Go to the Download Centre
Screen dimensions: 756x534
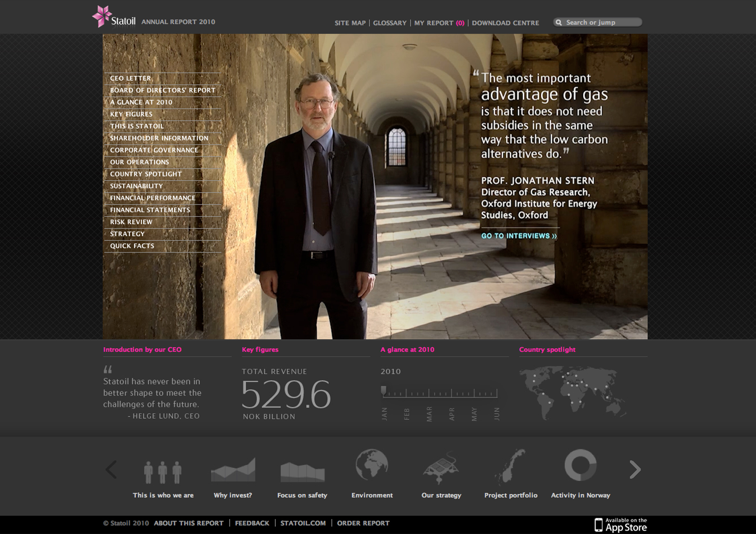[x=505, y=23]
